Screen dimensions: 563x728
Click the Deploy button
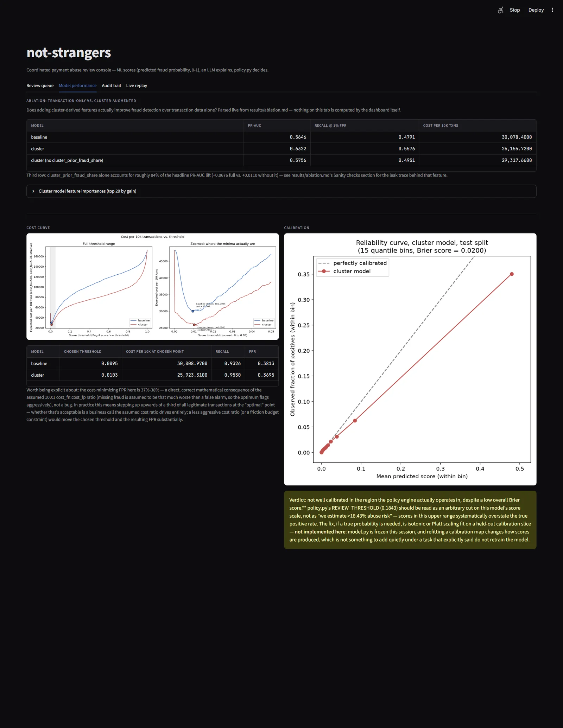tap(536, 10)
